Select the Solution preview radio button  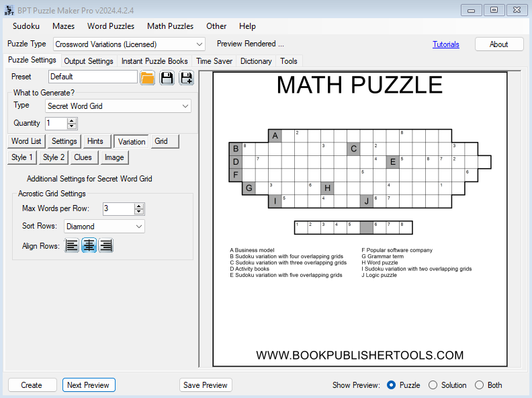pos(433,385)
